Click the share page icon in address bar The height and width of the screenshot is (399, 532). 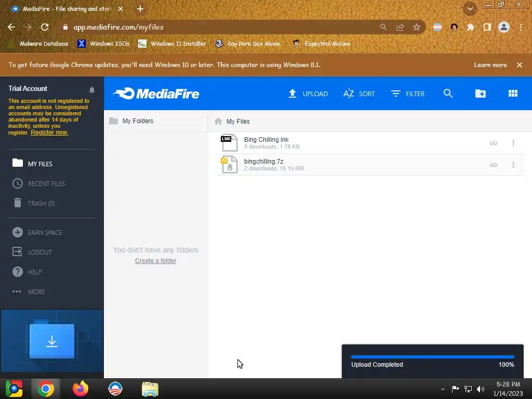400,27
